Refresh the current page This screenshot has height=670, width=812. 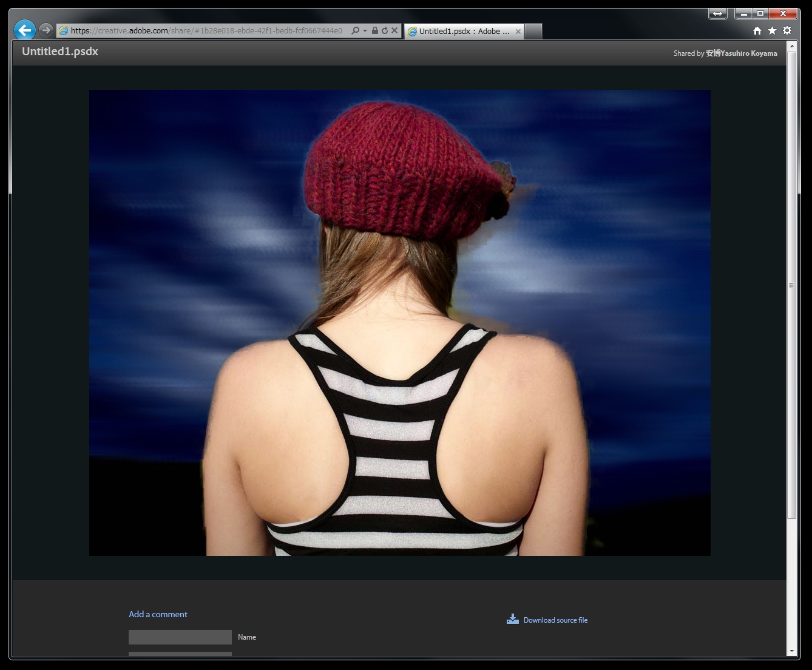click(384, 30)
